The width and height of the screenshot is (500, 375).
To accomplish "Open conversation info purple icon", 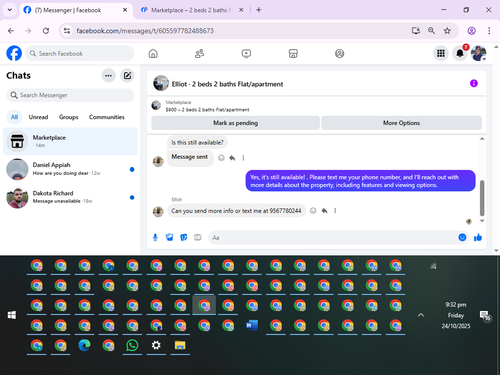I will (x=474, y=83).
